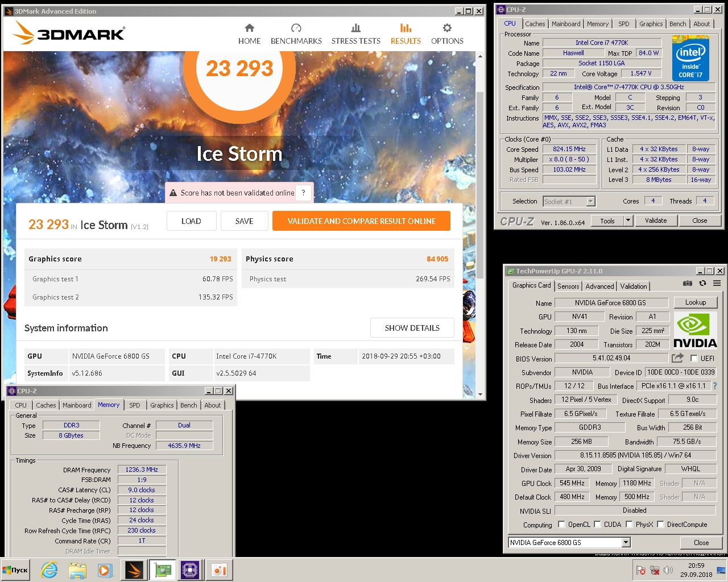This screenshot has height=582, width=728.
Task: Open the SPD tab in bottom CPU-Z window
Action: tap(135, 405)
